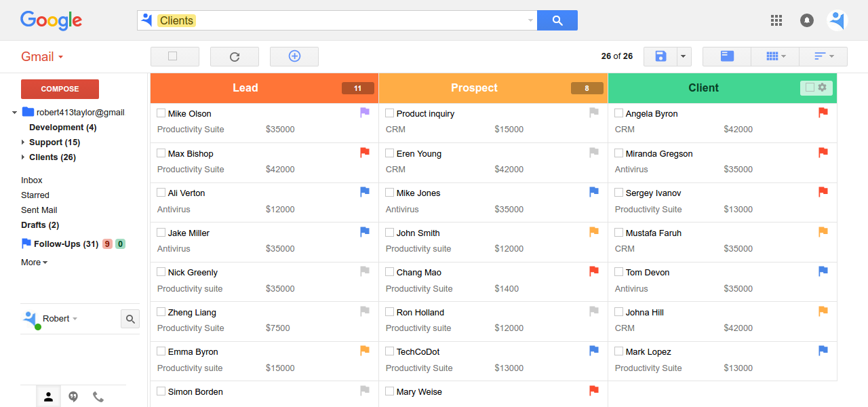Viewport: 868px width, 407px height.
Task: Open Client column settings gear
Action: (x=823, y=88)
